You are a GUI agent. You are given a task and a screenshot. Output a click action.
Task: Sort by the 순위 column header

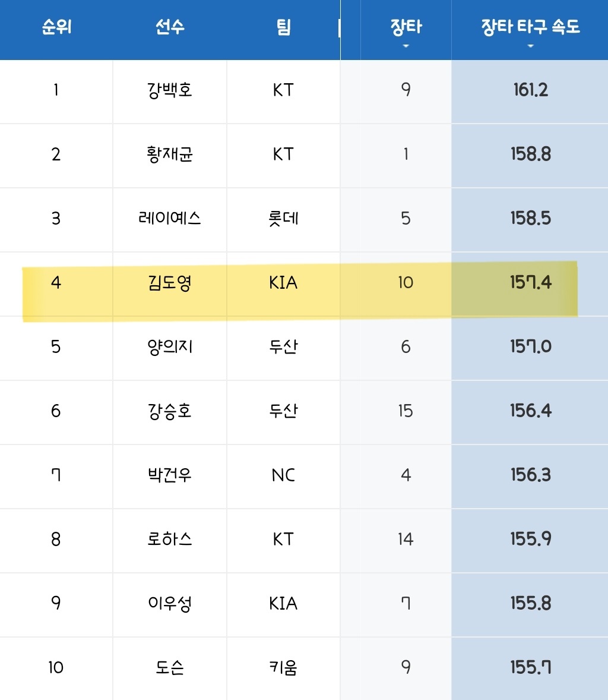(56, 27)
